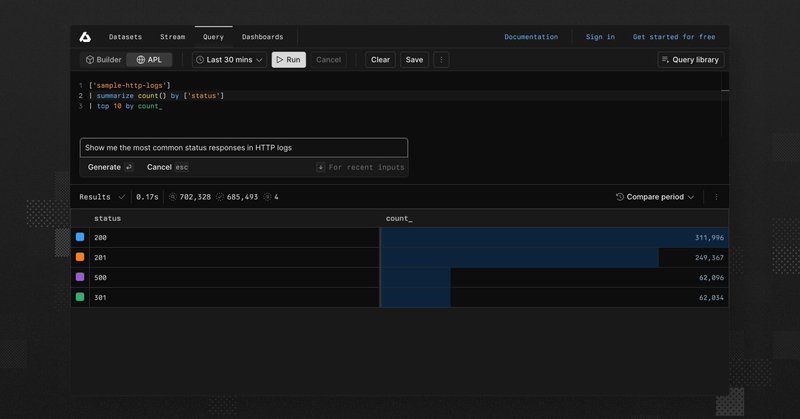The width and height of the screenshot is (800, 419).
Task: Click the recent inputs down-arrow icon
Action: pyautogui.click(x=320, y=167)
